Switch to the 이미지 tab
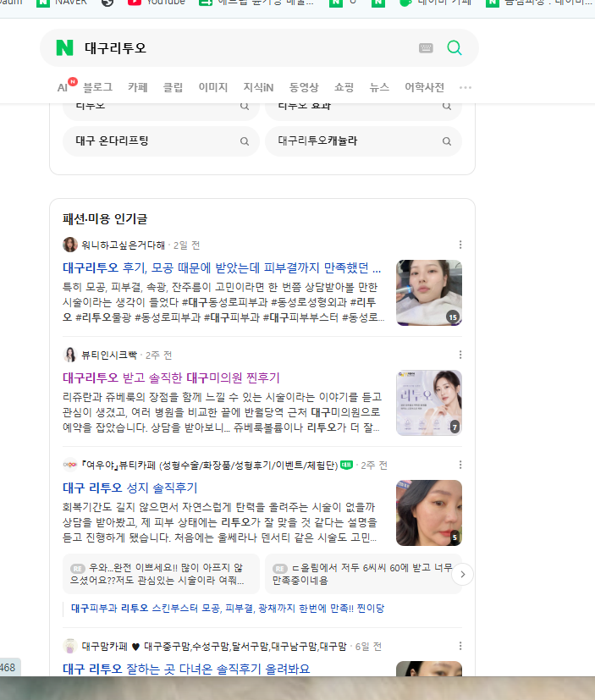 tap(213, 87)
